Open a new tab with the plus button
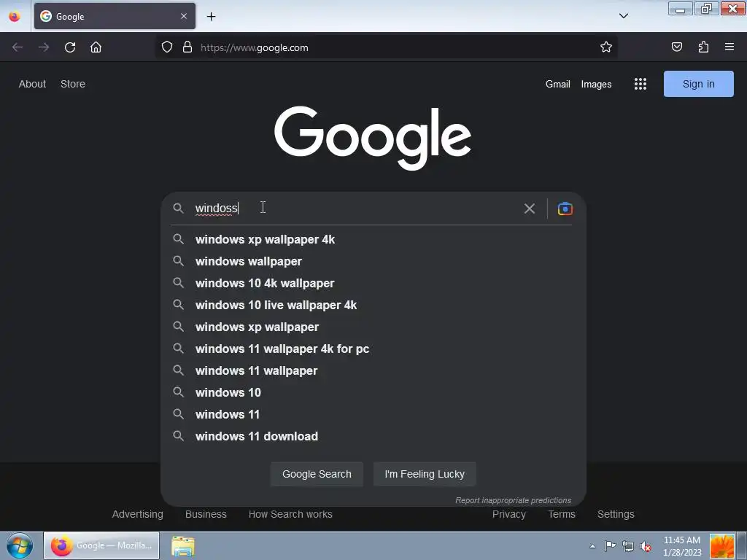 click(211, 16)
